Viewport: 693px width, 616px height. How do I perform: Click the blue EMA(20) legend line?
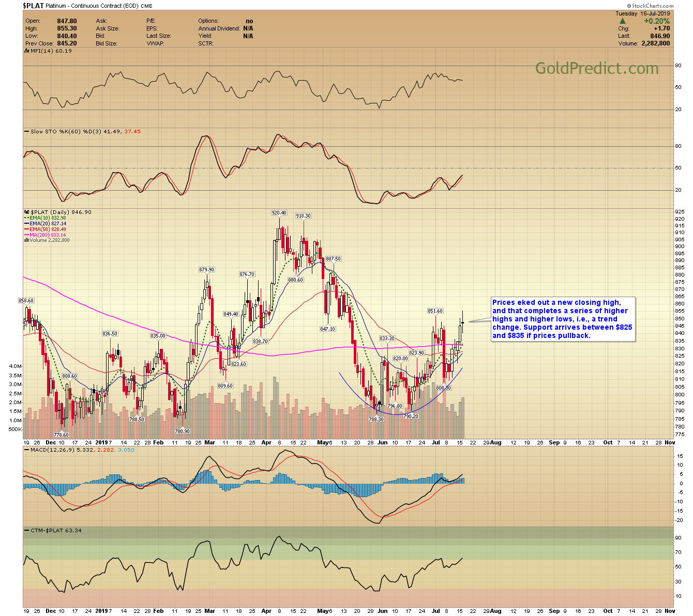pyautogui.click(x=27, y=224)
